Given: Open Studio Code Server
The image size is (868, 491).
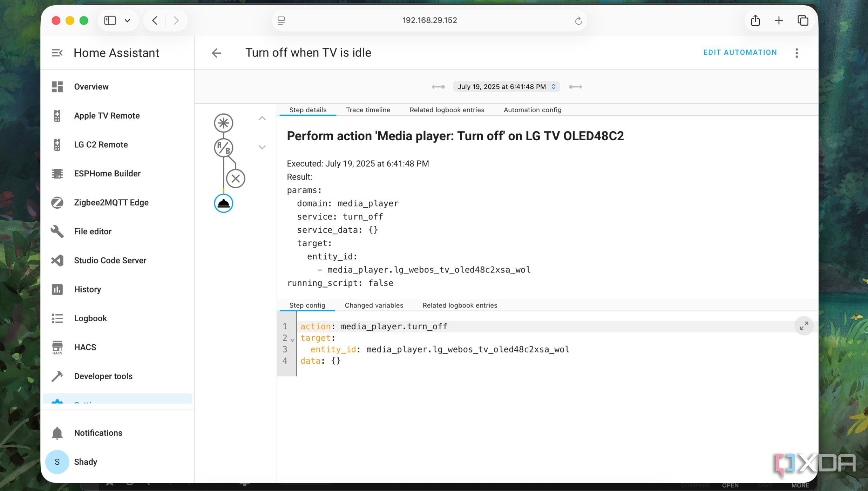Looking at the screenshot, I should (x=117, y=260).
